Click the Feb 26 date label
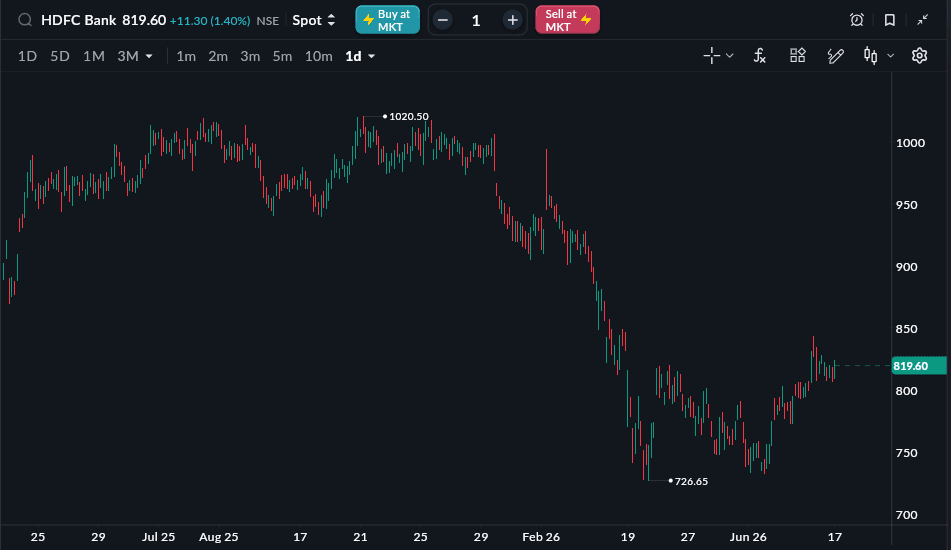The width and height of the screenshot is (951, 550). pos(541,537)
